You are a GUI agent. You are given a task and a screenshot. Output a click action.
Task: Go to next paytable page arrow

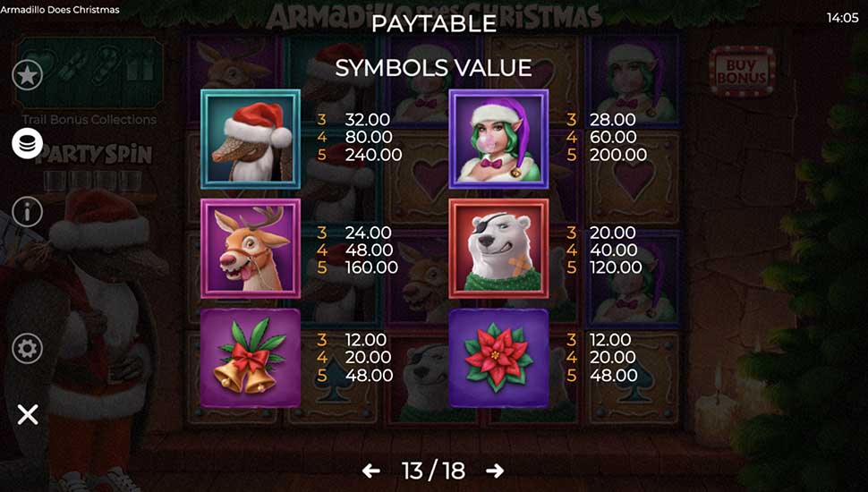495,471
